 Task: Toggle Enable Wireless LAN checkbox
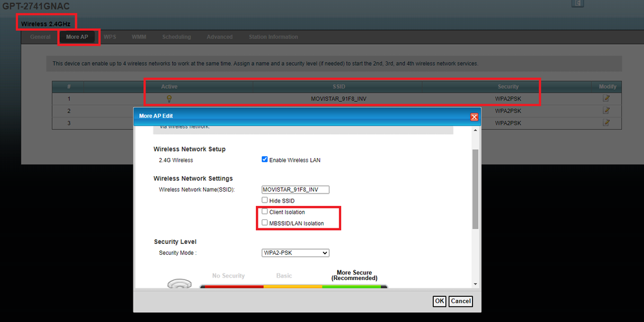click(x=264, y=159)
